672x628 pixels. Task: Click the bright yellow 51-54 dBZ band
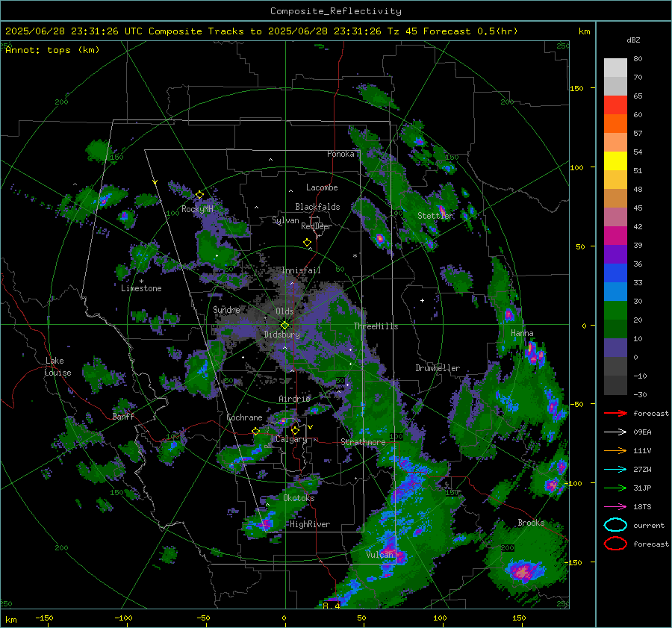coord(615,161)
